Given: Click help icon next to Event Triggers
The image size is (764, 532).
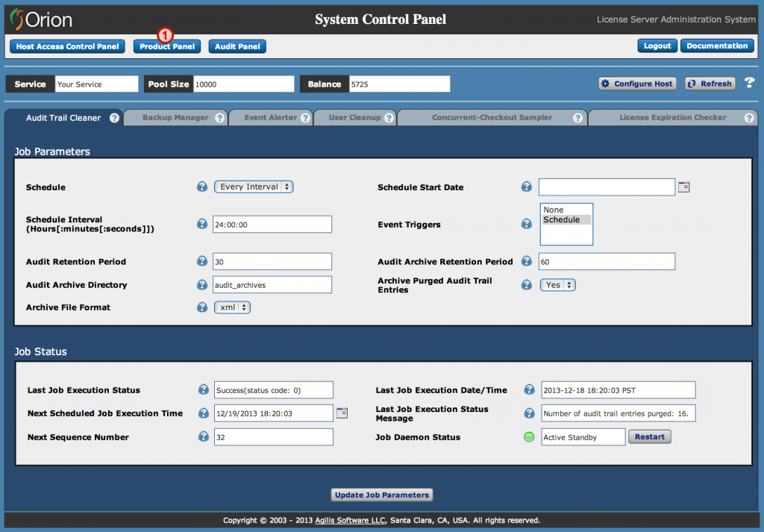Looking at the screenshot, I should click(x=527, y=224).
